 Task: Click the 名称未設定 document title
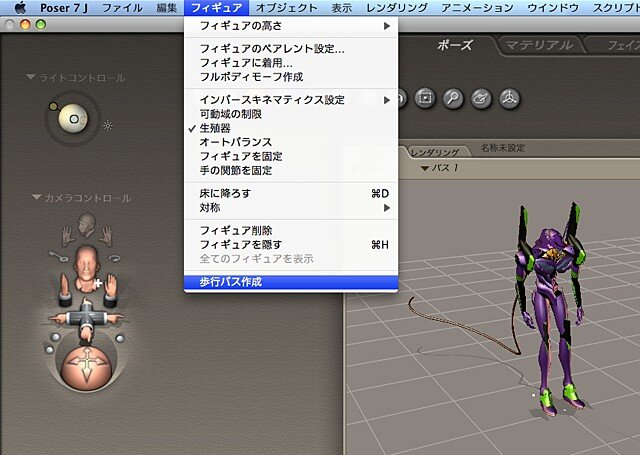[x=502, y=147]
